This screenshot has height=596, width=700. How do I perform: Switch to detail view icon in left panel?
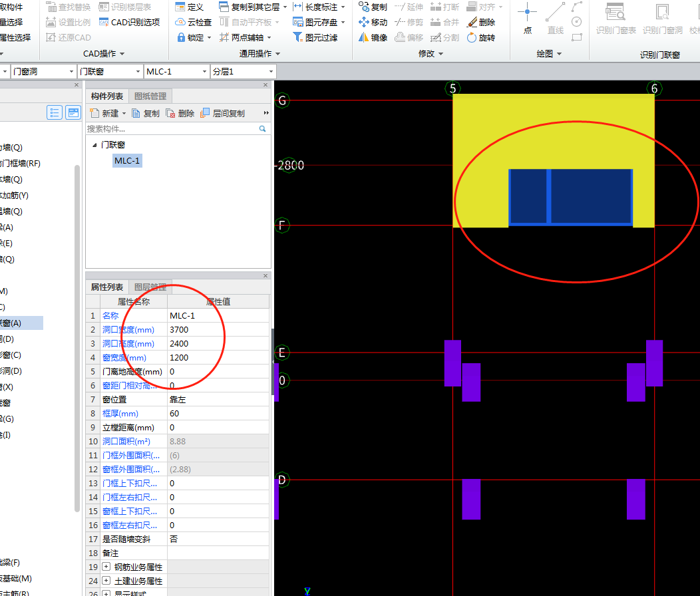click(73, 112)
